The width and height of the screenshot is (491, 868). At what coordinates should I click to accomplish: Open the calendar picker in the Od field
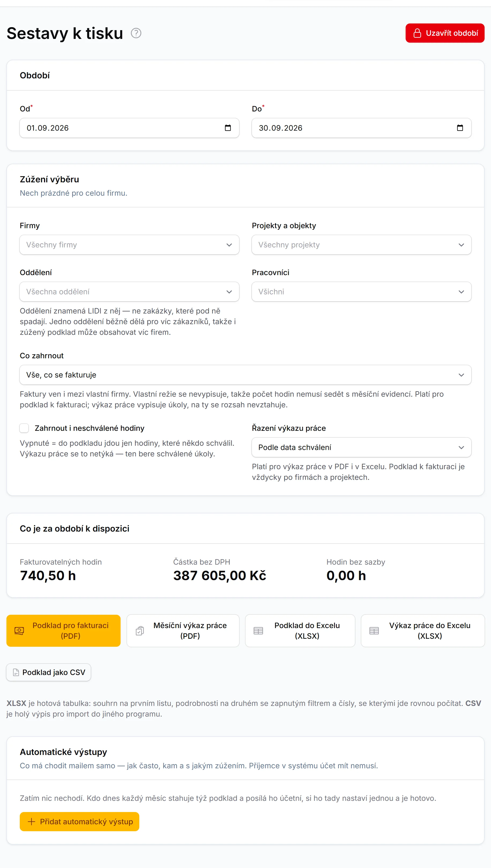point(228,128)
